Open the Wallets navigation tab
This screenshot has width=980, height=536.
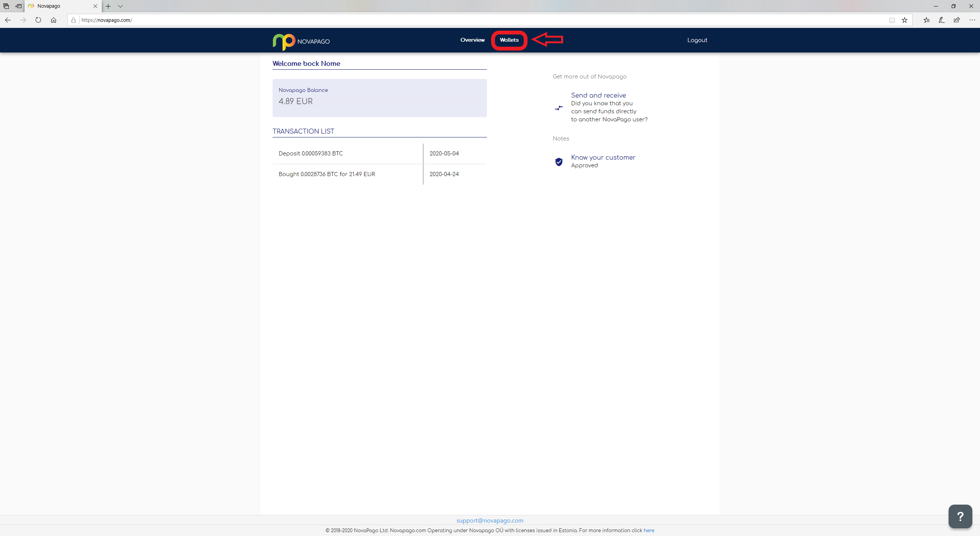tap(509, 40)
